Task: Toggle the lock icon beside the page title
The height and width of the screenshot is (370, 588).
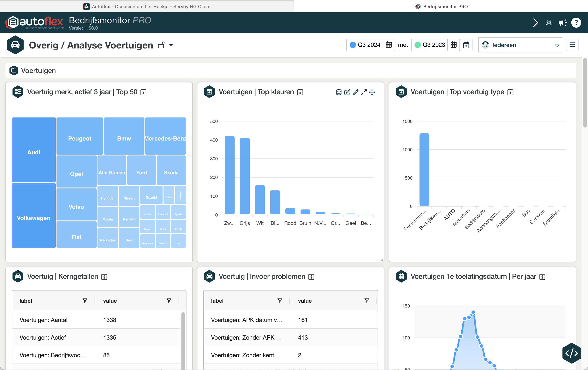Action: 162,45
